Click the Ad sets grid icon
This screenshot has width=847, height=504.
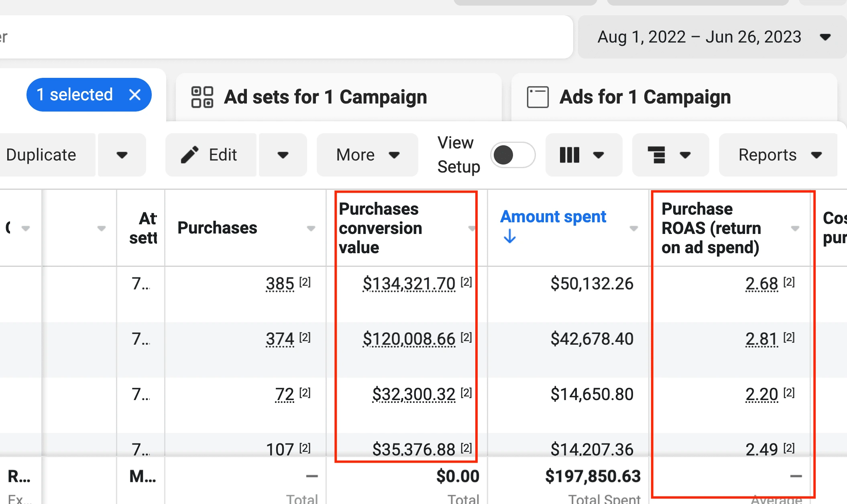coord(202,97)
